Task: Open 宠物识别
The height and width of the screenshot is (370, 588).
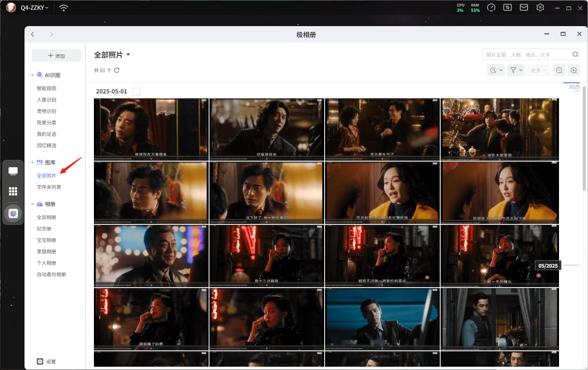Action: (47, 111)
